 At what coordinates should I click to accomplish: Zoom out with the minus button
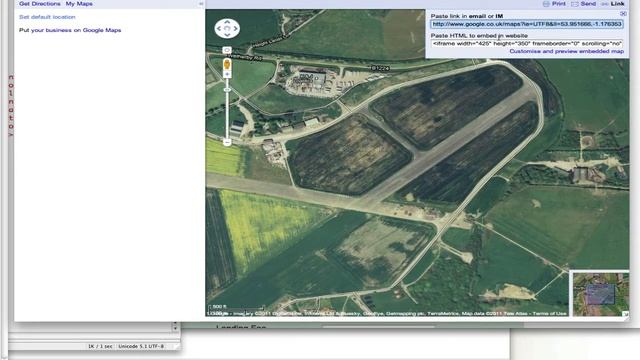pyautogui.click(x=227, y=142)
